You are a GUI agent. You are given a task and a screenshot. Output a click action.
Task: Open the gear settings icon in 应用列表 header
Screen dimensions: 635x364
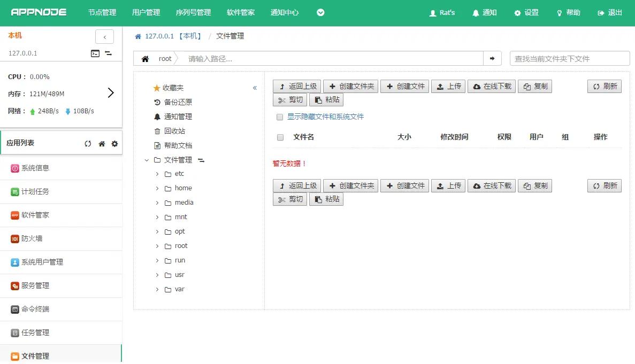pyautogui.click(x=114, y=144)
